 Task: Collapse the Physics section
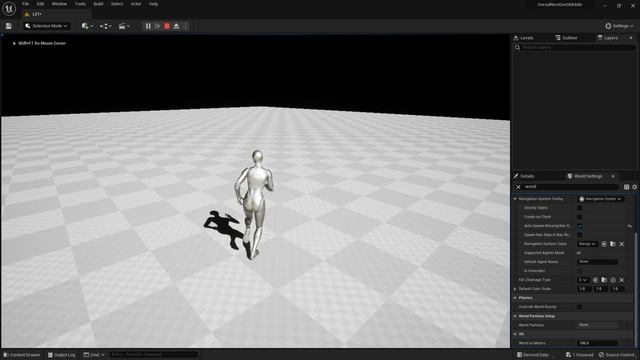pos(515,298)
